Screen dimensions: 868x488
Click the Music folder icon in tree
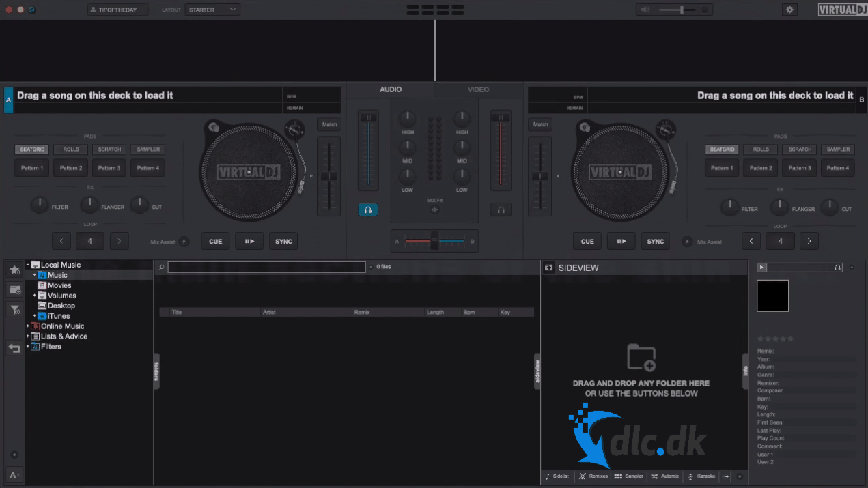(x=42, y=275)
